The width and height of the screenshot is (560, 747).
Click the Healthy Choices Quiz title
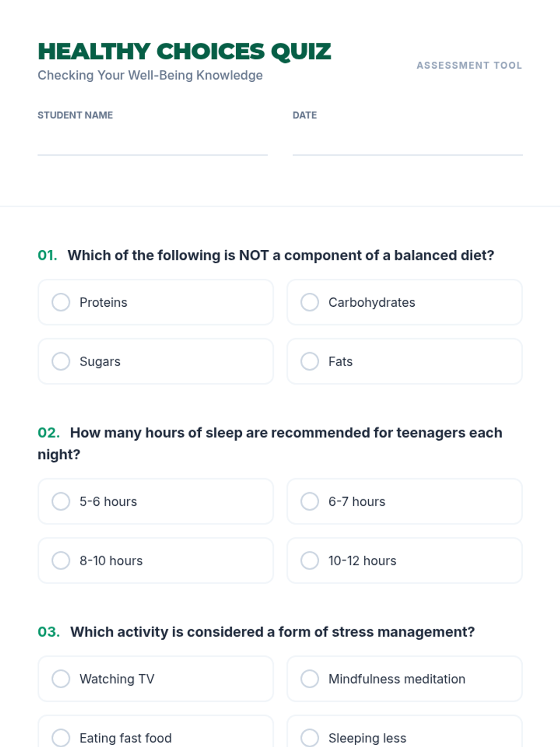(184, 51)
